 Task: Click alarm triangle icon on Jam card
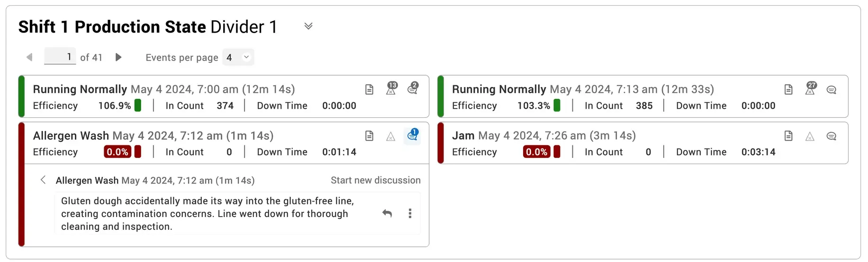[x=810, y=137]
